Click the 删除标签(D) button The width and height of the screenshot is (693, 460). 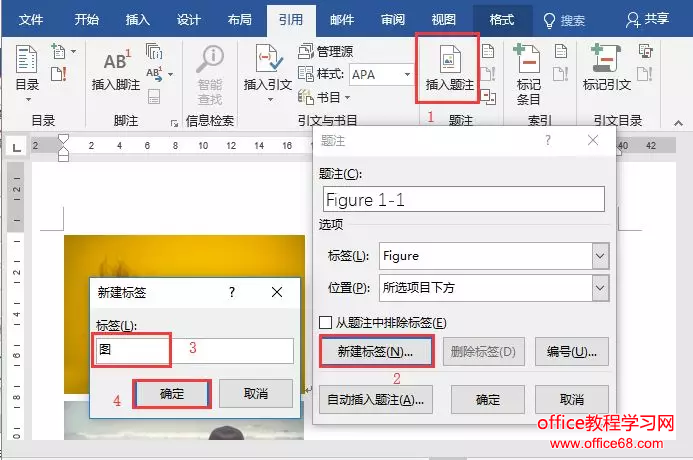(x=484, y=352)
